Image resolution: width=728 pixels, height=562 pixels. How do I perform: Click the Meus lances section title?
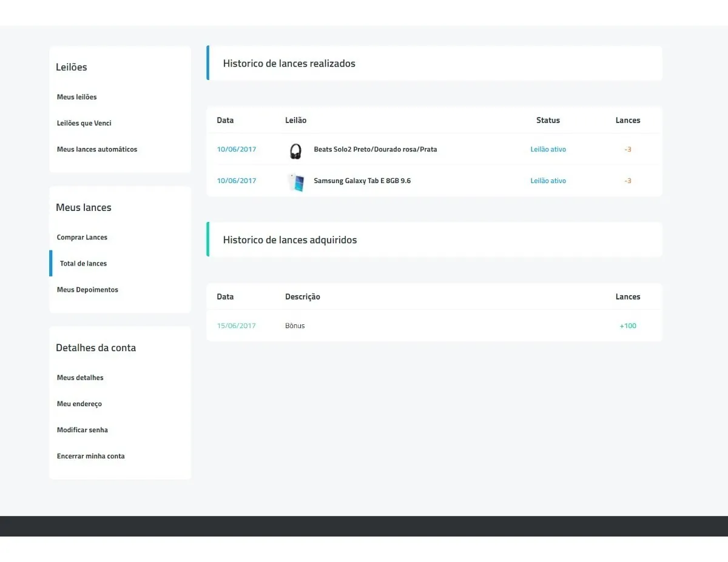[84, 207]
